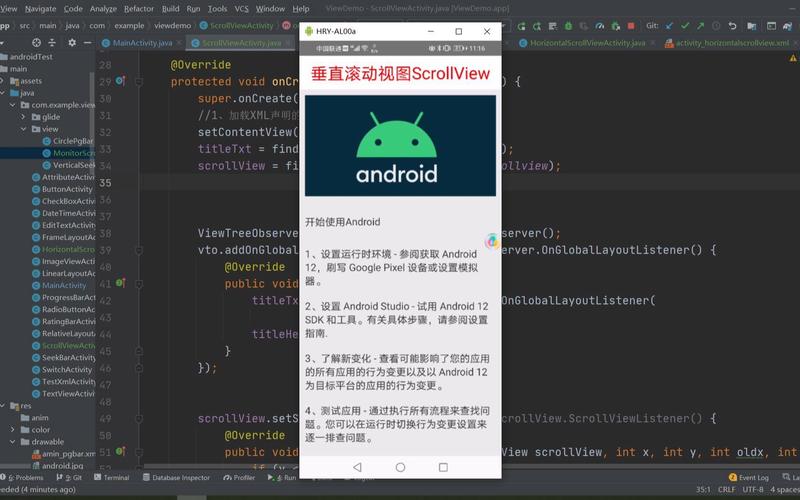Collapse the res folder node
Image resolution: width=800 pixels, height=500 pixels.
[3, 406]
